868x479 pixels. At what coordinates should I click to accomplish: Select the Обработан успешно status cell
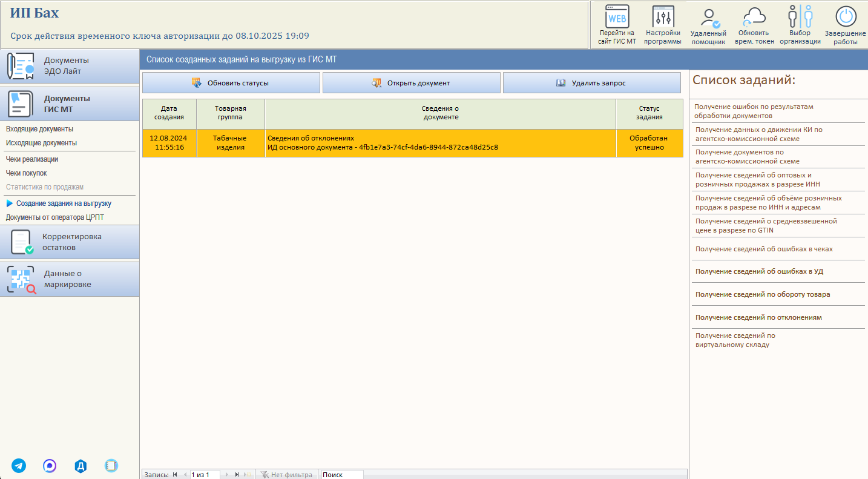point(649,143)
